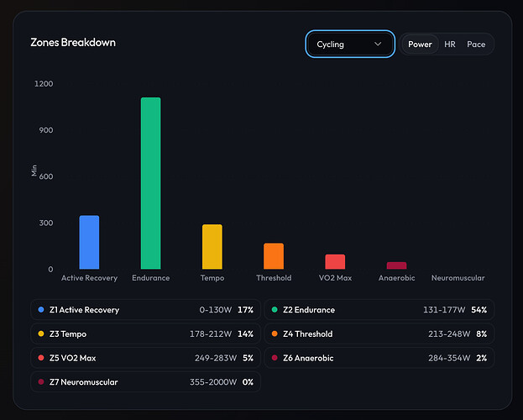The height and width of the screenshot is (420, 523).
Task: Click the orange Threshold bar
Action: click(274, 256)
